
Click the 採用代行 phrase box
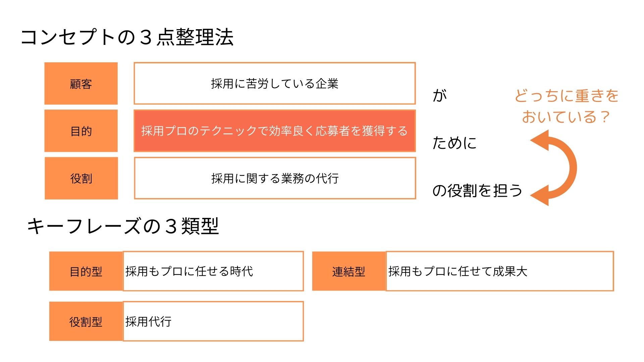pyautogui.click(x=213, y=321)
